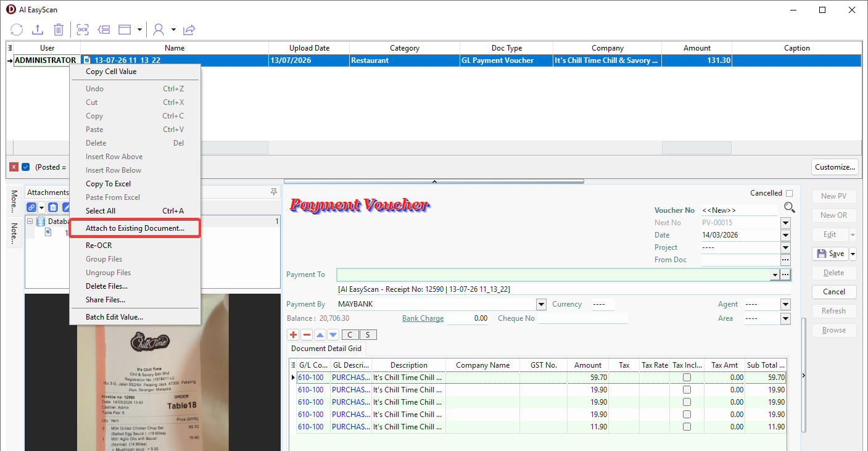Untick the Posted filter checkbox
The width and height of the screenshot is (868, 451).
click(x=26, y=167)
